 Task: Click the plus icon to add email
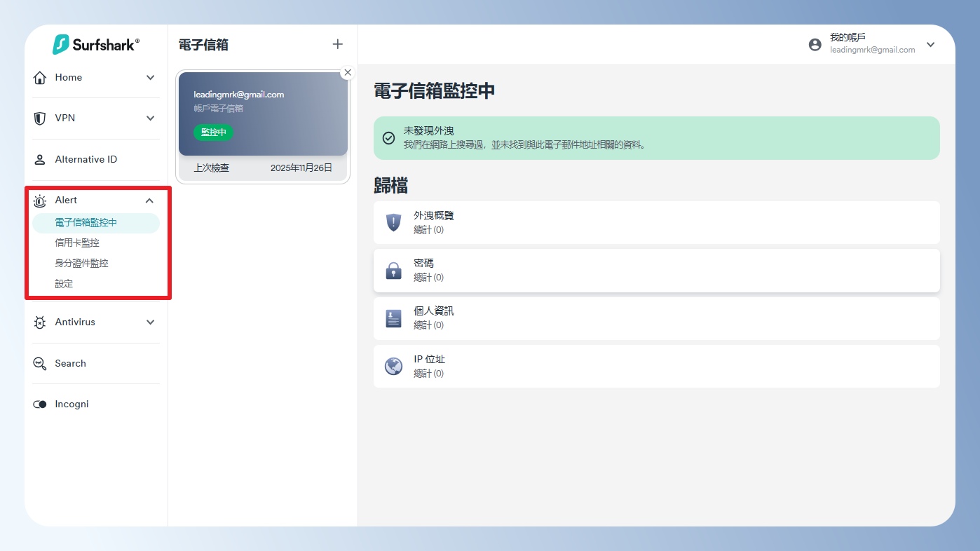point(337,44)
